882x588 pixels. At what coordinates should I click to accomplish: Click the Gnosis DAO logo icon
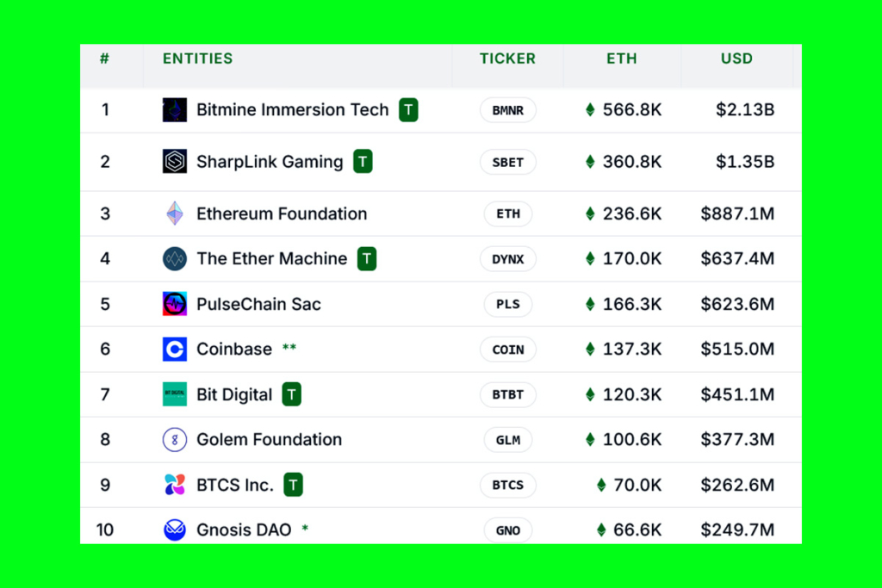pyautogui.click(x=175, y=530)
